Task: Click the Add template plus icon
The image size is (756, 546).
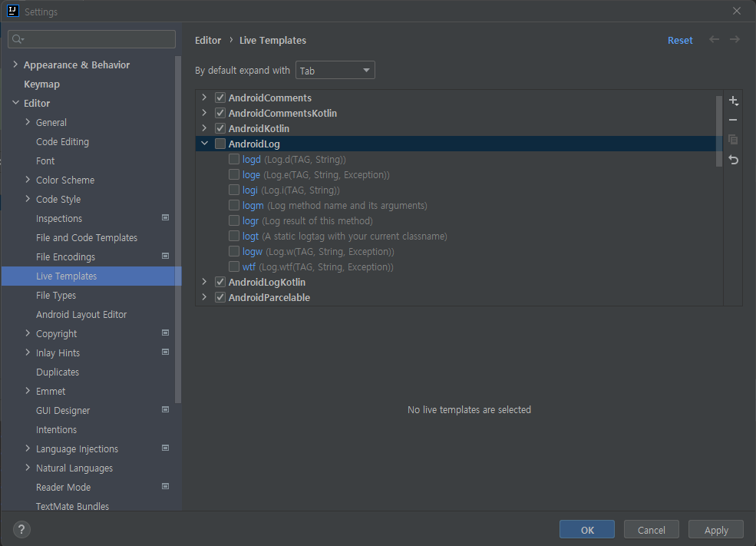Action: (x=733, y=101)
